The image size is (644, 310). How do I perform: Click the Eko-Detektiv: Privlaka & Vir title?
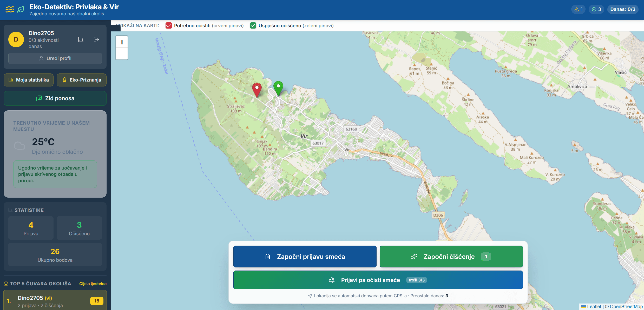74,7
